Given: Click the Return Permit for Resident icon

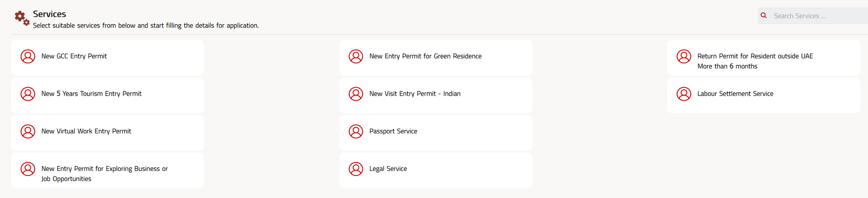Looking at the screenshot, I should [x=684, y=57].
